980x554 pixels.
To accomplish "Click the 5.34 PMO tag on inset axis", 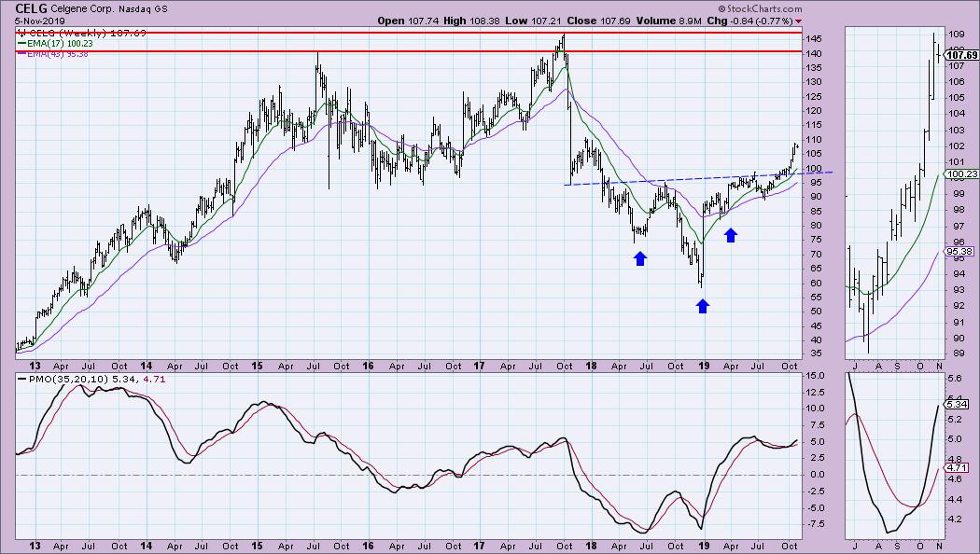I will pyautogui.click(x=958, y=405).
